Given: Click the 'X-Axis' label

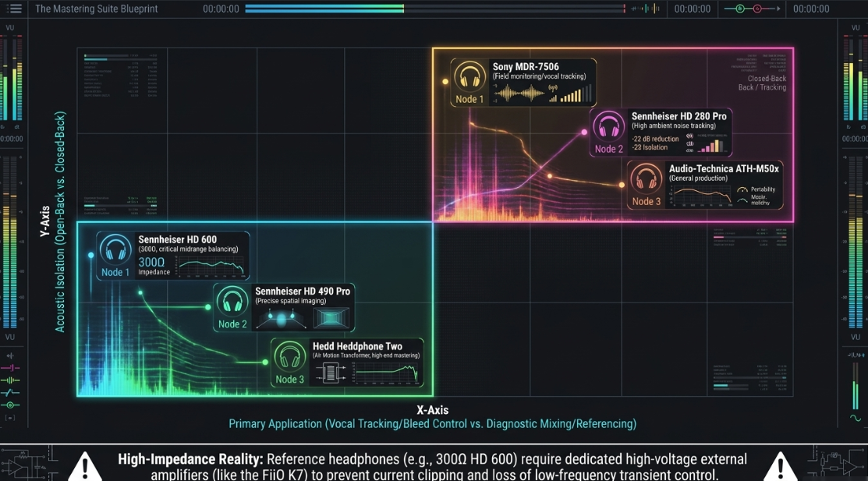Looking at the screenshot, I should (432, 410).
